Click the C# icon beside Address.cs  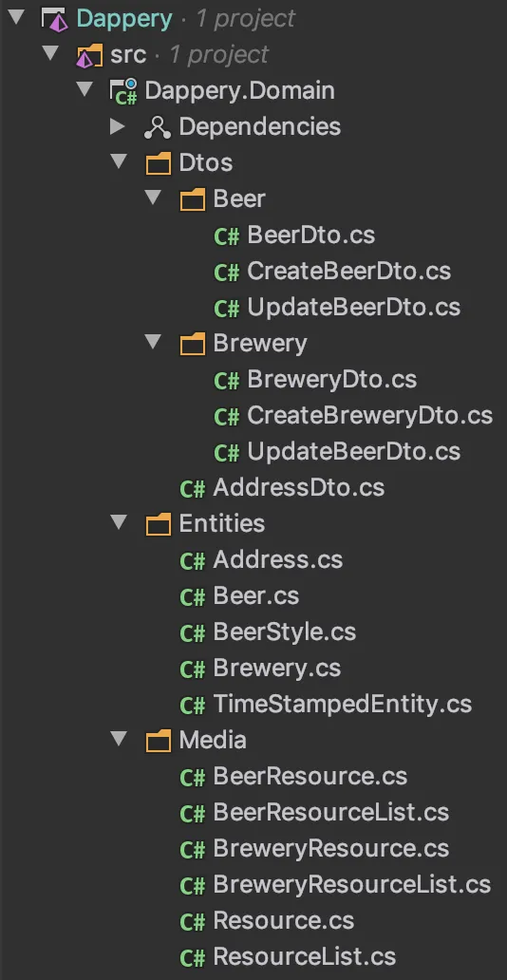tap(192, 560)
